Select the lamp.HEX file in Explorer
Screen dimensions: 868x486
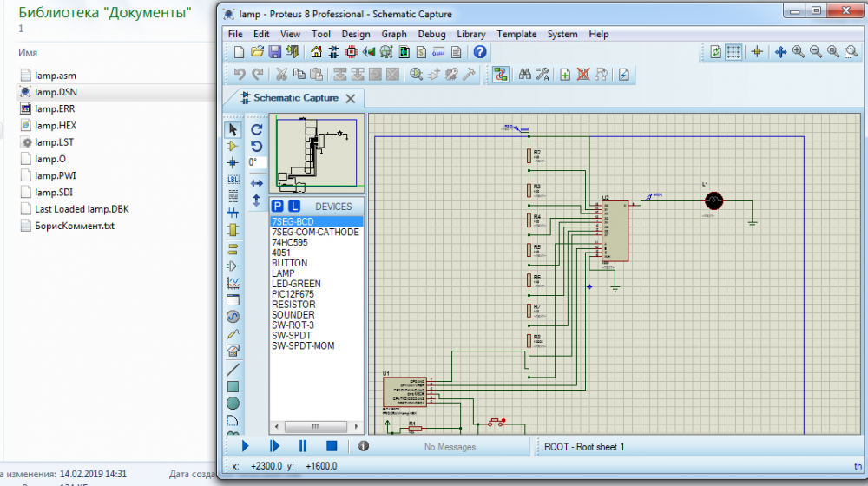pos(56,125)
